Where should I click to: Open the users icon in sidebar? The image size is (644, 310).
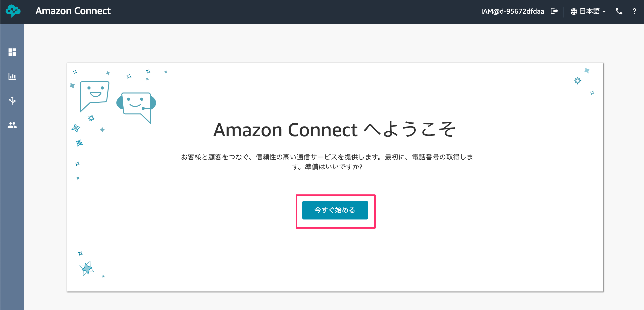12,125
